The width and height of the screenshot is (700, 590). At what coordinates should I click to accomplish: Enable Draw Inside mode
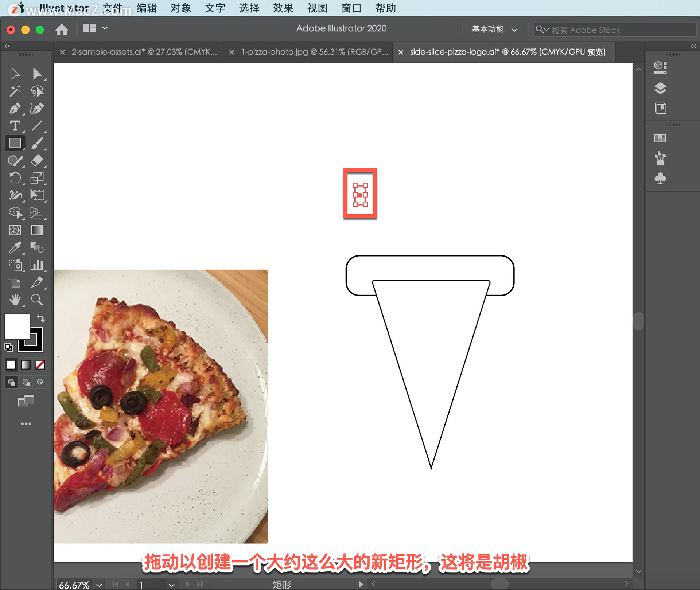40,382
